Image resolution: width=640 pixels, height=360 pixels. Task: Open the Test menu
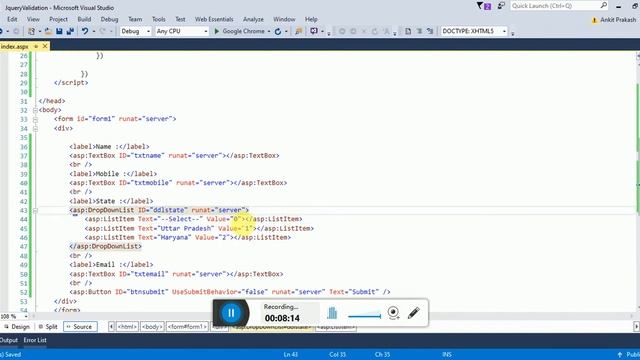pos(180,19)
